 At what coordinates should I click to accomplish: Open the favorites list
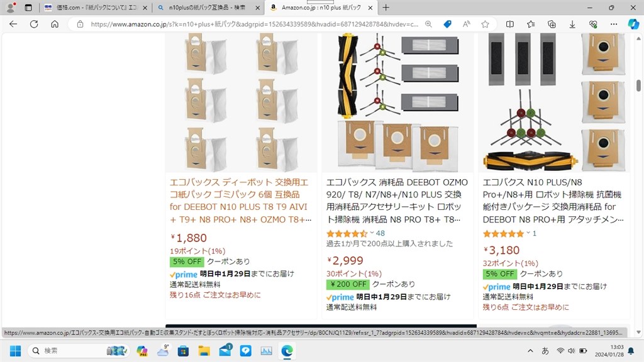[x=531, y=25]
